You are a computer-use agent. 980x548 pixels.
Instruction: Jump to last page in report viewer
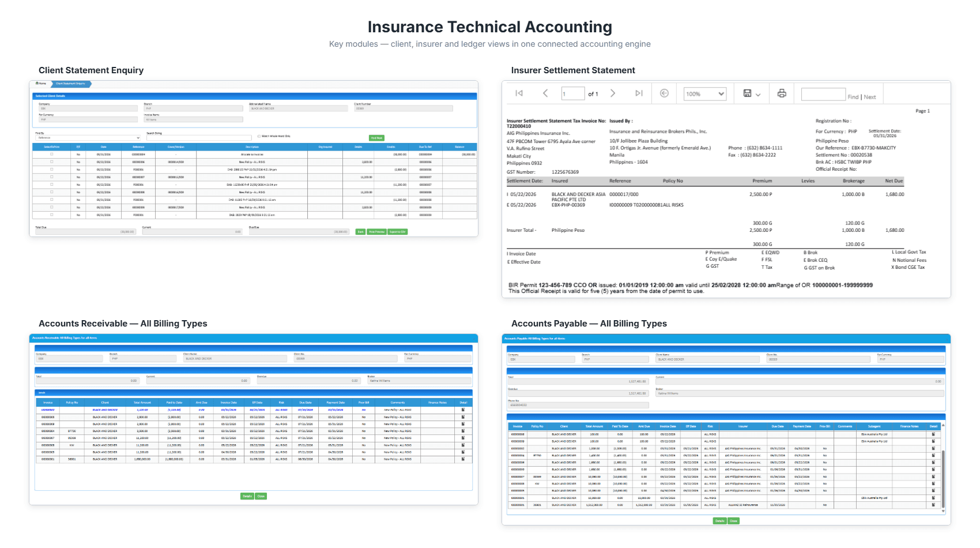point(639,93)
